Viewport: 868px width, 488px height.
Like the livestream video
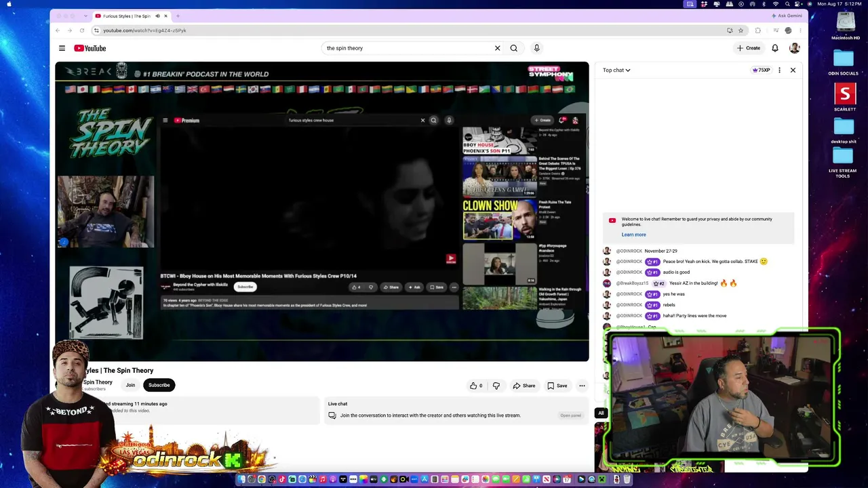coord(476,386)
